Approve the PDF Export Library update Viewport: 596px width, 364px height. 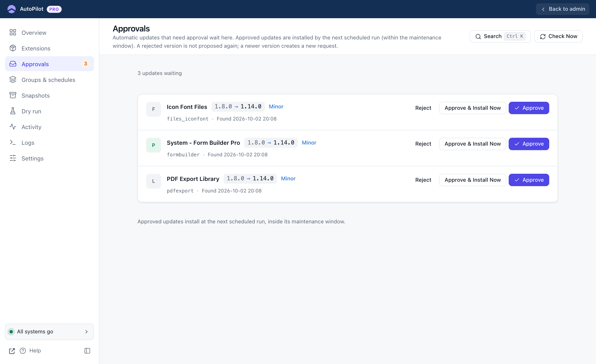click(x=529, y=180)
